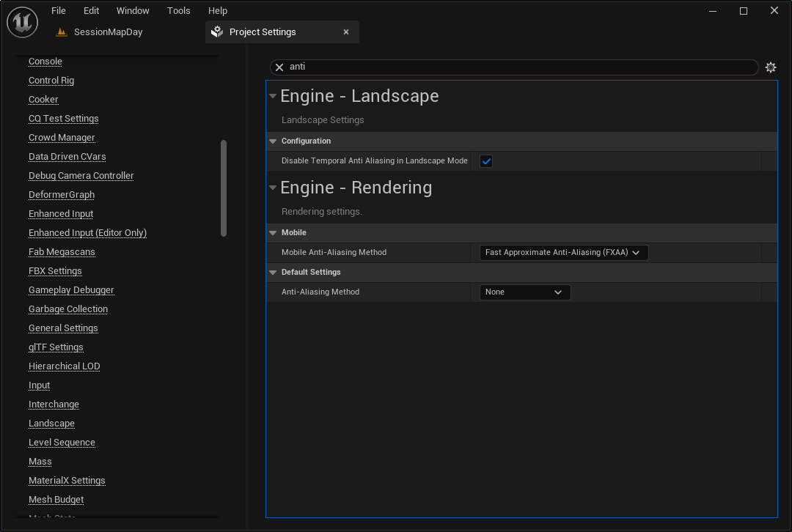Collapse the Default Settings section
This screenshot has width=792, height=532.
click(x=273, y=272)
